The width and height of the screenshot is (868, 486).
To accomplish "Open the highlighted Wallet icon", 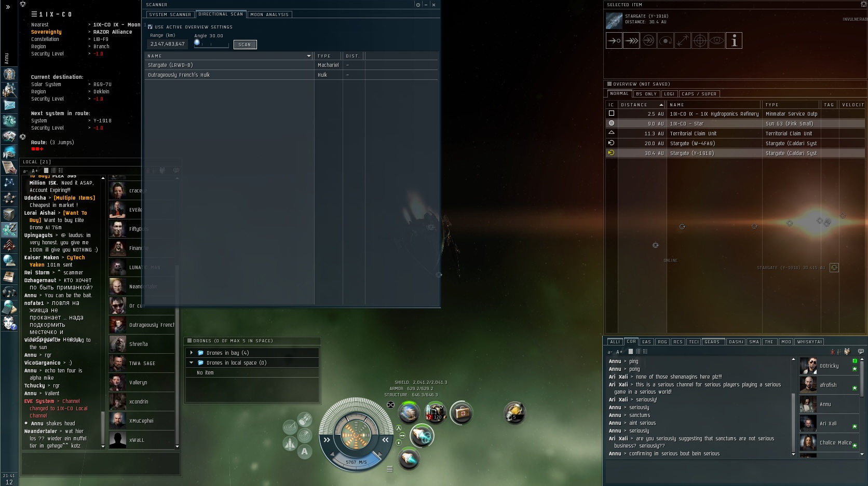I will pyautogui.click(x=9, y=229).
